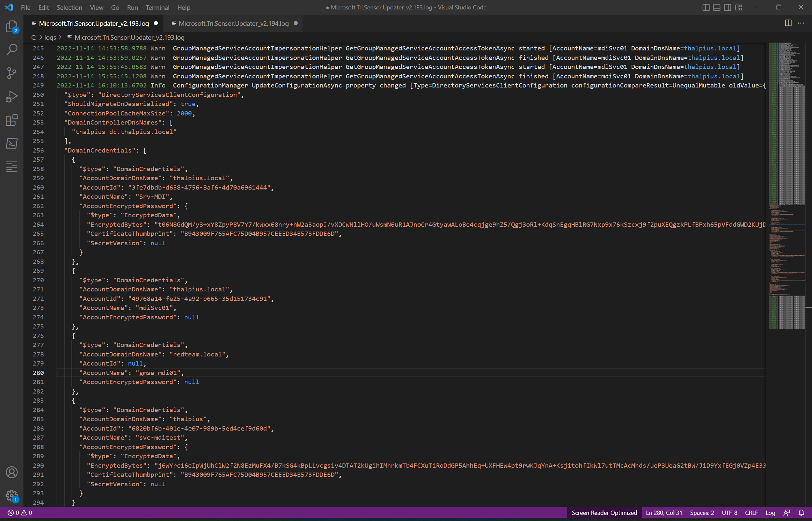
Task: Open the Accounts icon in activity bar
Action: tap(11, 472)
